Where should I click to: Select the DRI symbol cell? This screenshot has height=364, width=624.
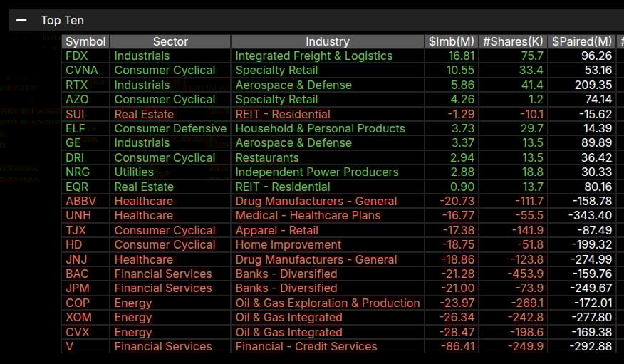pyautogui.click(x=85, y=157)
